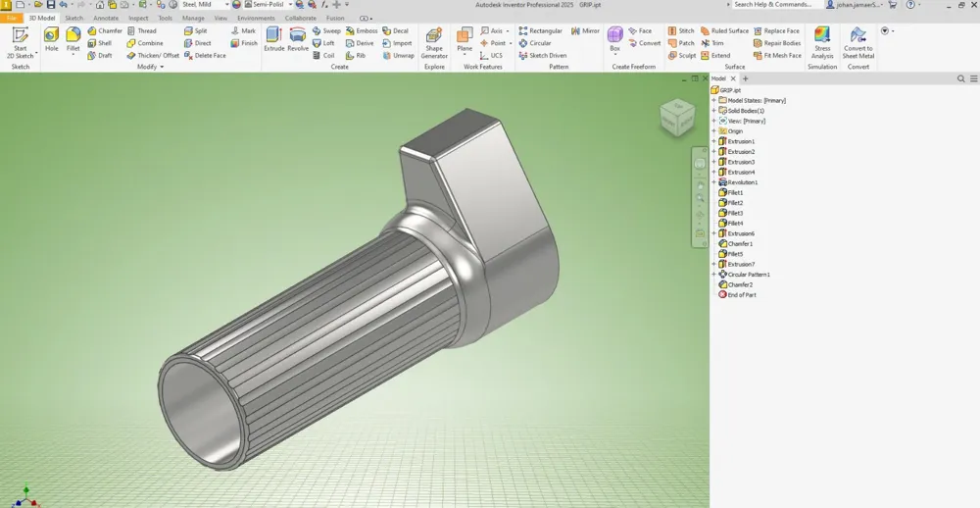This screenshot has height=508, width=980.
Task: Expand Circular Pattern1 node
Action: (713, 275)
